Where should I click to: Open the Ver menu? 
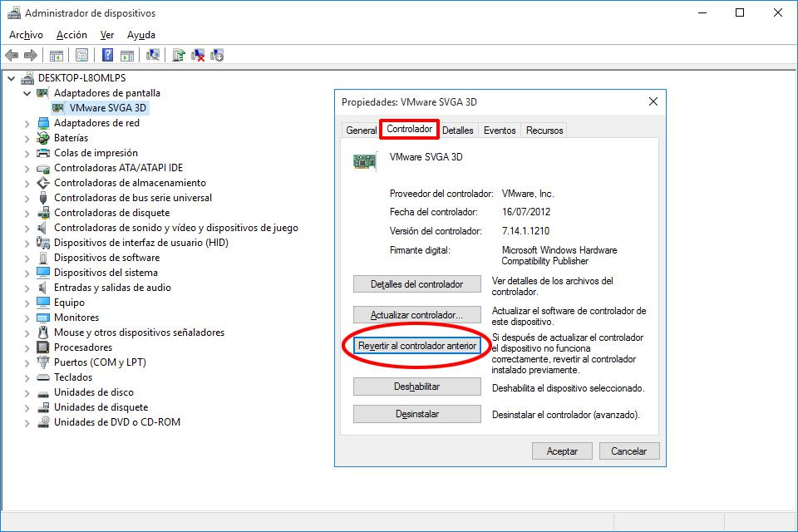pyautogui.click(x=107, y=35)
